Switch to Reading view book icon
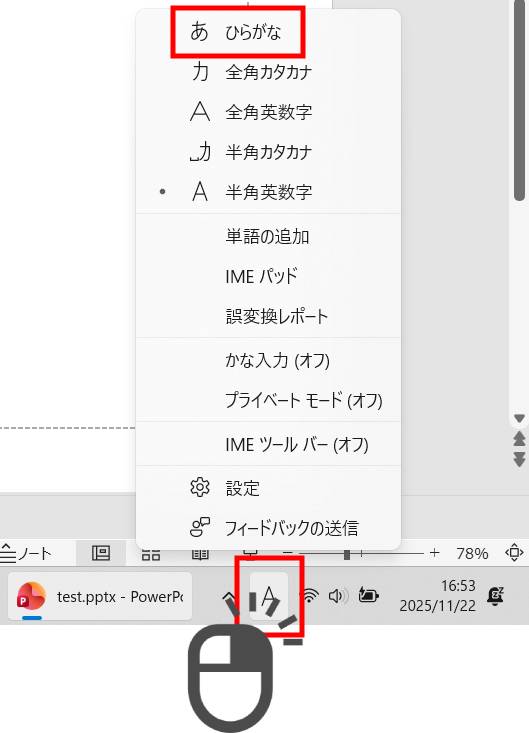The height and width of the screenshot is (733, 529). point(200,555)
